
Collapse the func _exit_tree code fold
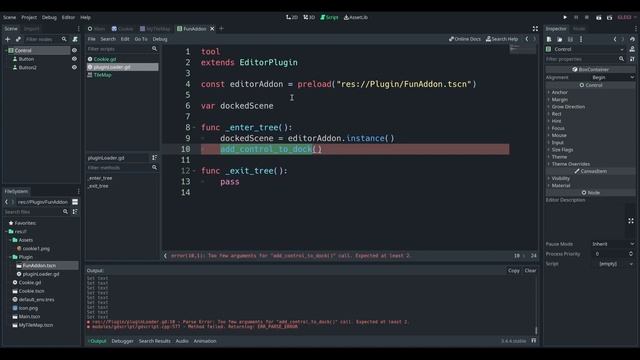click(x=194, y=171)
